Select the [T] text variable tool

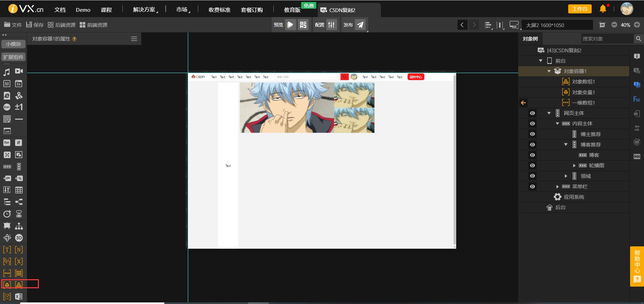[x=7, y=250]
